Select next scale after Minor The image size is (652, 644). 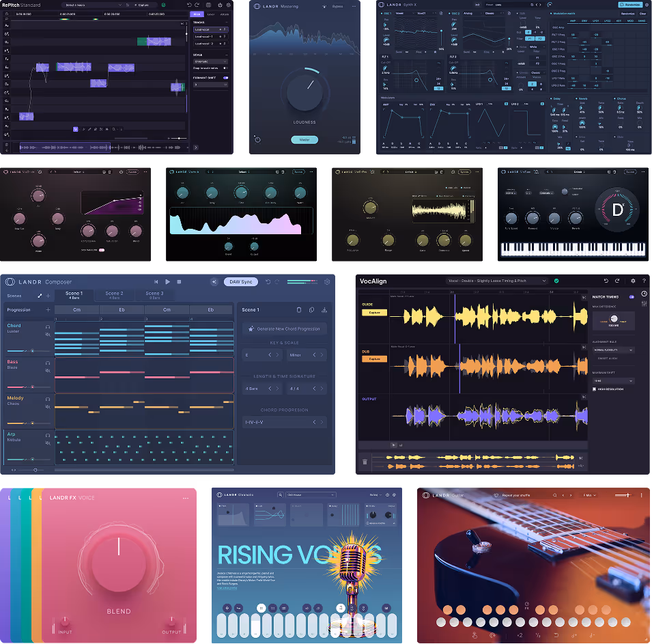click(x=322, y=355)
